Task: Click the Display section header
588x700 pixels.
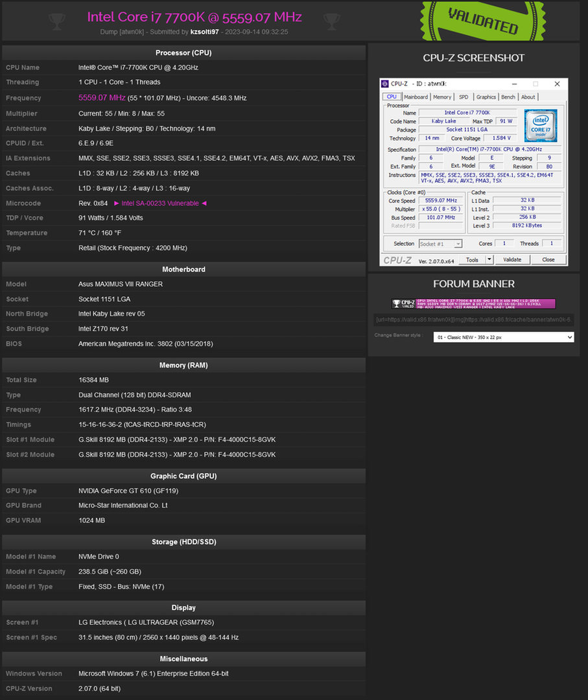Action: pyautogui.click(x=183, y=607)
